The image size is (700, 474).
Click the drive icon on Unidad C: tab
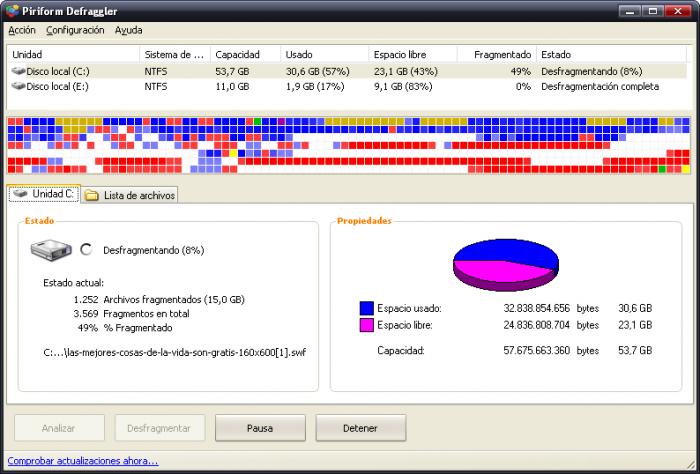pos(20,193)
